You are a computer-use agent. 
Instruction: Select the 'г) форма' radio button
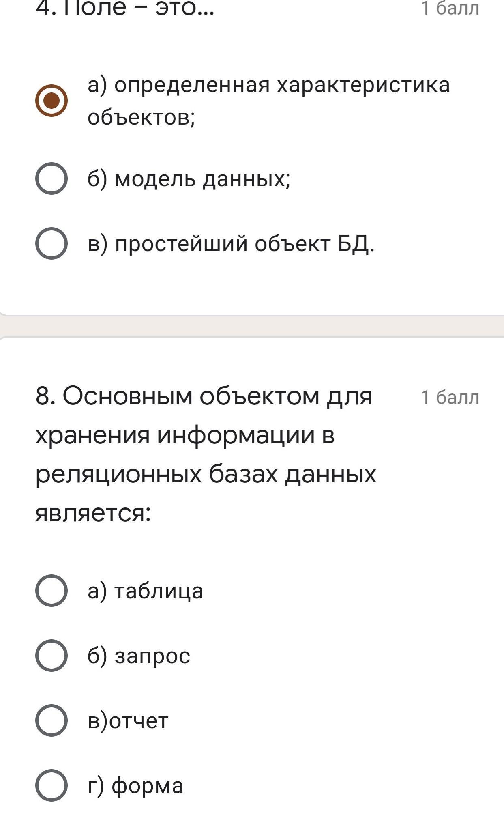tap(51, 785)
